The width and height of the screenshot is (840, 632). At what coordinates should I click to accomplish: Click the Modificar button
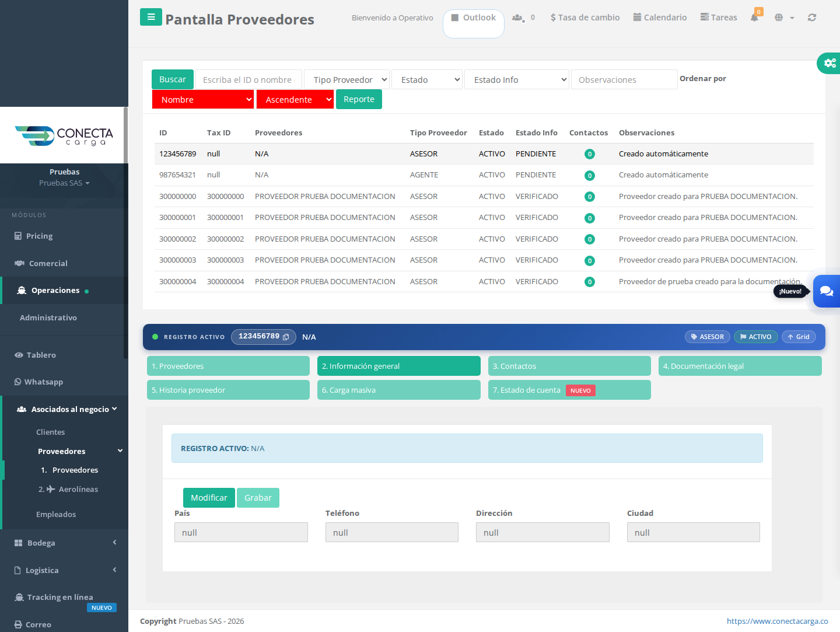(209, 498)
